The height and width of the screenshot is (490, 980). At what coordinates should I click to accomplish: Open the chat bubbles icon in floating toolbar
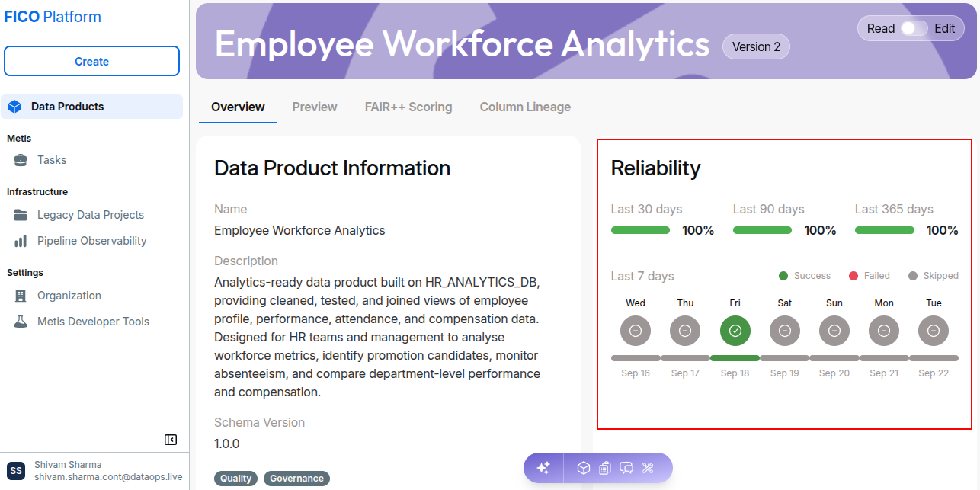(626, 468)
